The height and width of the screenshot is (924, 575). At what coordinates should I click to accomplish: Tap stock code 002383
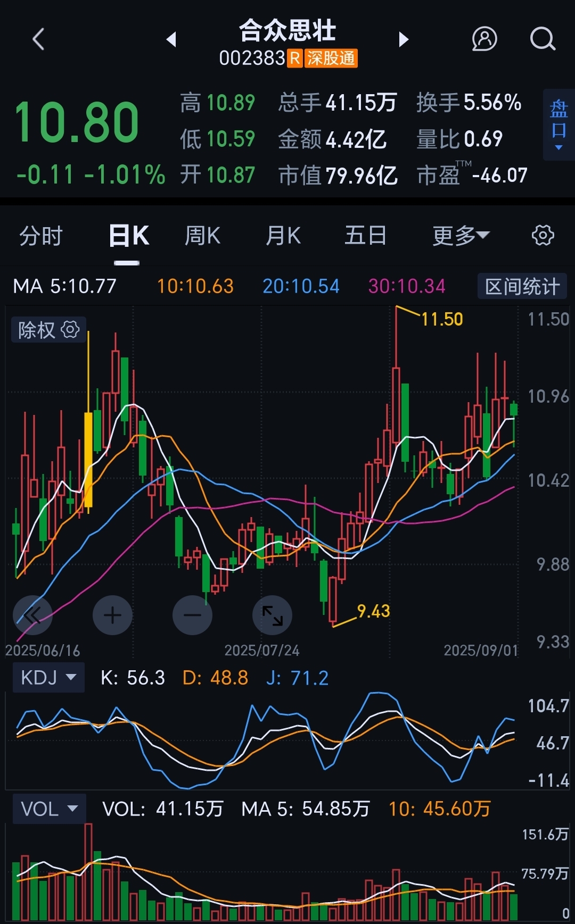pyautogui.click(x=252, y=58)
